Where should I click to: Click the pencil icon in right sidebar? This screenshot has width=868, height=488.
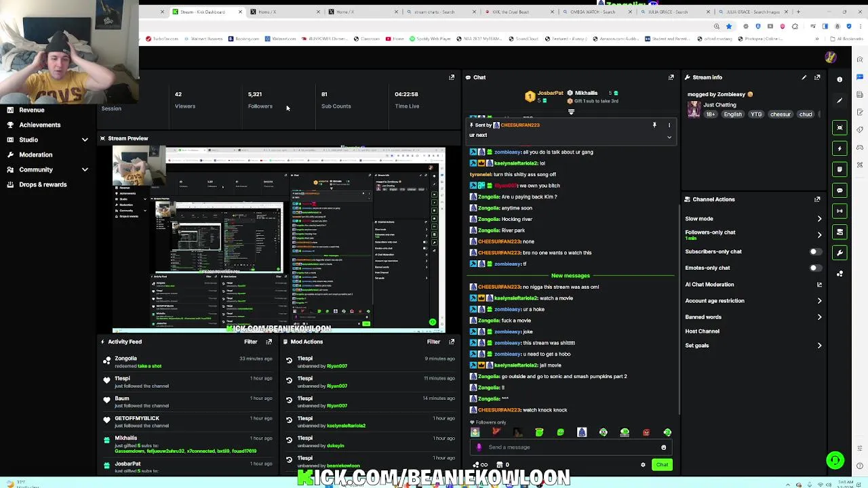pyautogui.click(x=840, y=100)
